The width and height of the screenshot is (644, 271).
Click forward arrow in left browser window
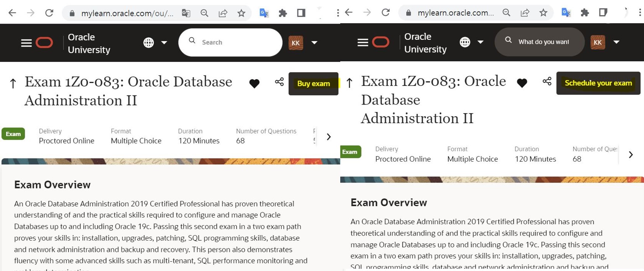pyautogui.click(x=31, y=13)
